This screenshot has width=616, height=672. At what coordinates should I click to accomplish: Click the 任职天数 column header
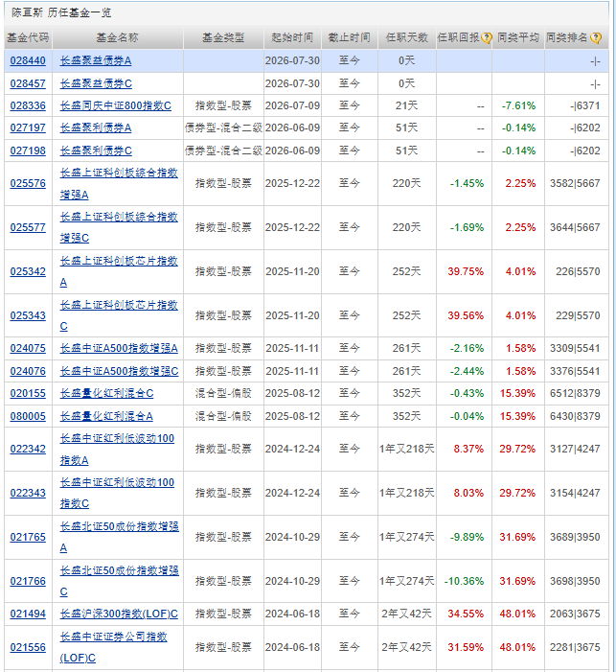pyautogui.click(x=406, y=37)
